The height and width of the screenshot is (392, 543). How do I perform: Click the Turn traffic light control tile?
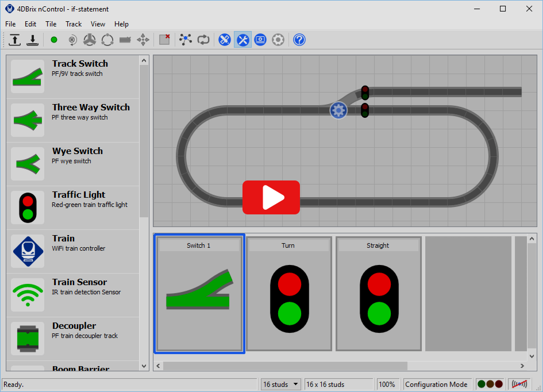click(x=289, y=294)
